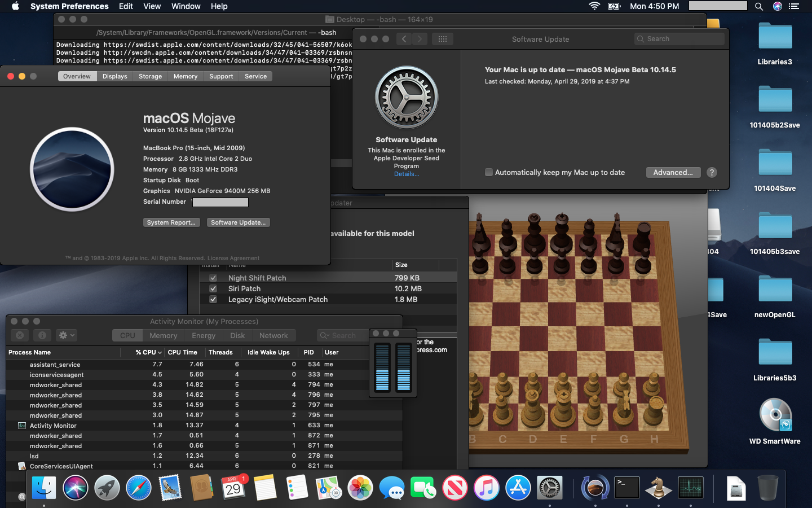Open Launchpad rocket icon in Dock
The image size is (812, 508).
(x=107, y=488)
